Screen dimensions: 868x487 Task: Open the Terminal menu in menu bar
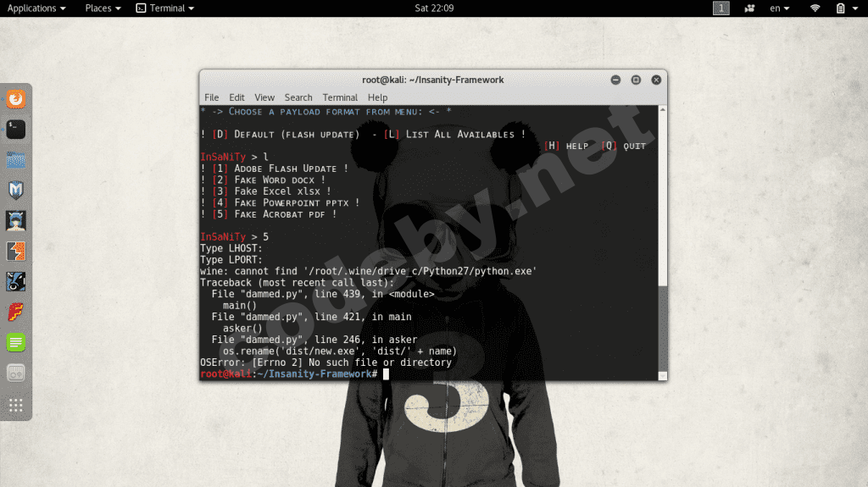(340, 97)
